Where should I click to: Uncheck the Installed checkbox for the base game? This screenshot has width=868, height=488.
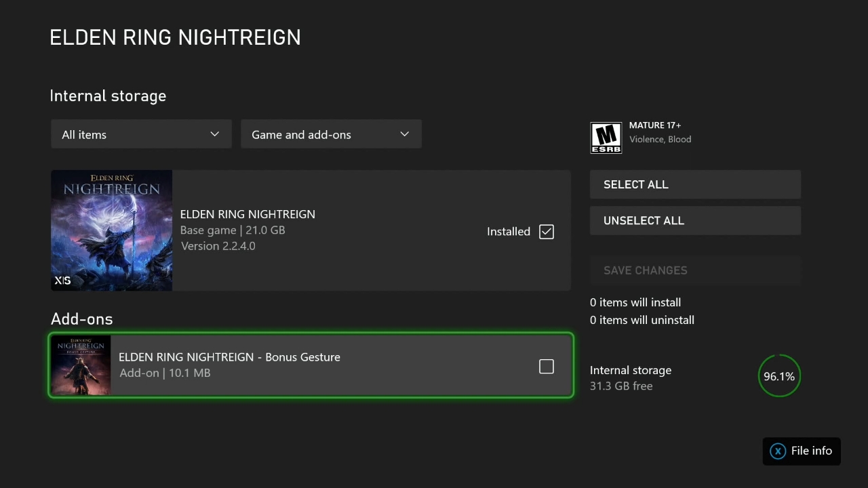(x=546, y=231)
